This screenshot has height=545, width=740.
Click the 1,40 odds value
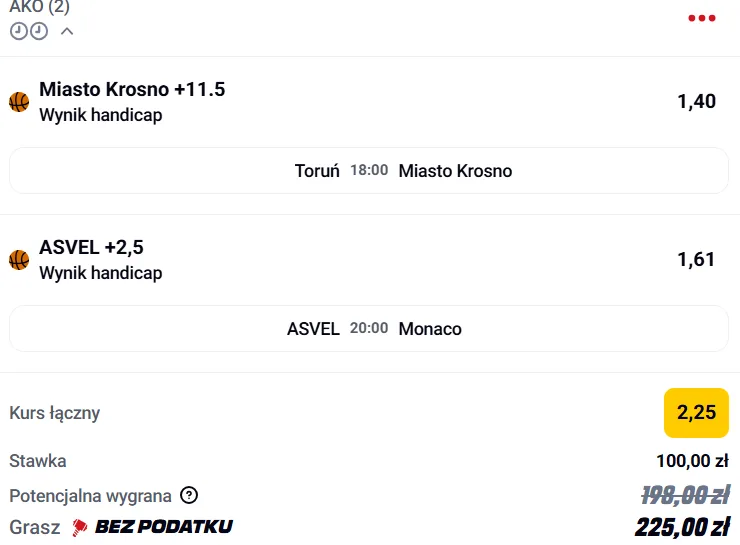tap(696, 101)
